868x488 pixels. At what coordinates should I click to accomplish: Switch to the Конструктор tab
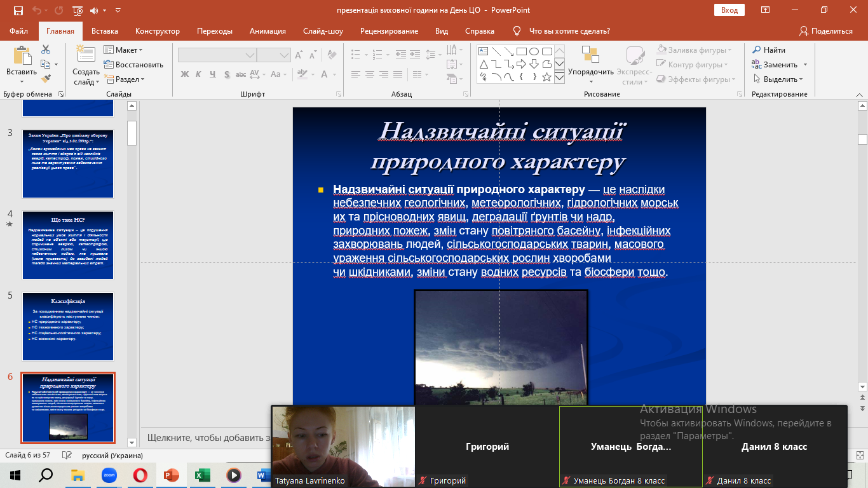pos(158,31)
